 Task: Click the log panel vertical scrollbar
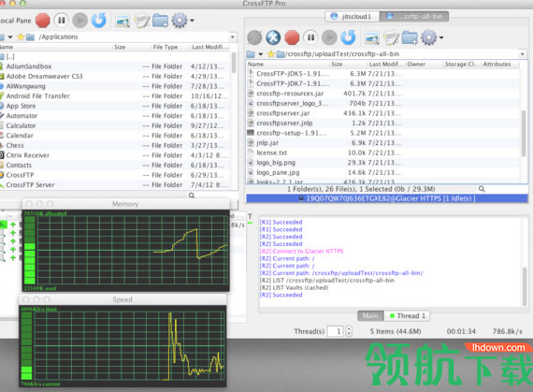point(525,286)
